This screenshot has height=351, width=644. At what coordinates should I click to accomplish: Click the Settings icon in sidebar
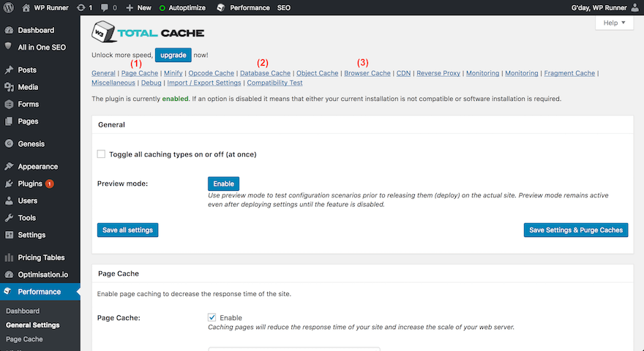click(x=9, y=235)
